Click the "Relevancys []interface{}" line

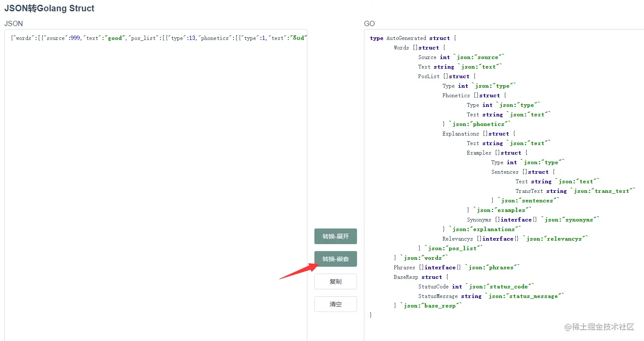(x=515, y=239)
